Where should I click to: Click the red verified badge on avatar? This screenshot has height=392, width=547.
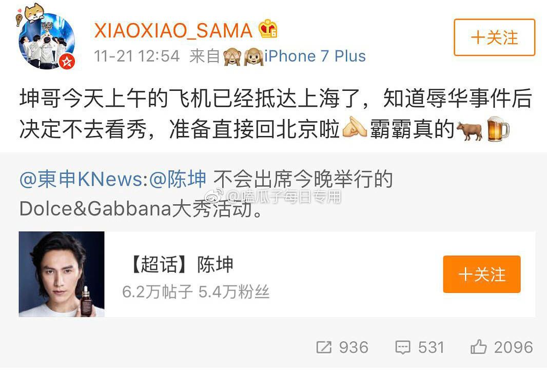(67, 62)
